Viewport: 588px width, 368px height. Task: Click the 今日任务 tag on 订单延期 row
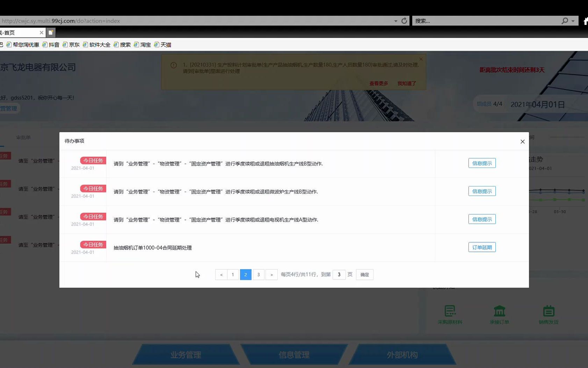[93, 245]
